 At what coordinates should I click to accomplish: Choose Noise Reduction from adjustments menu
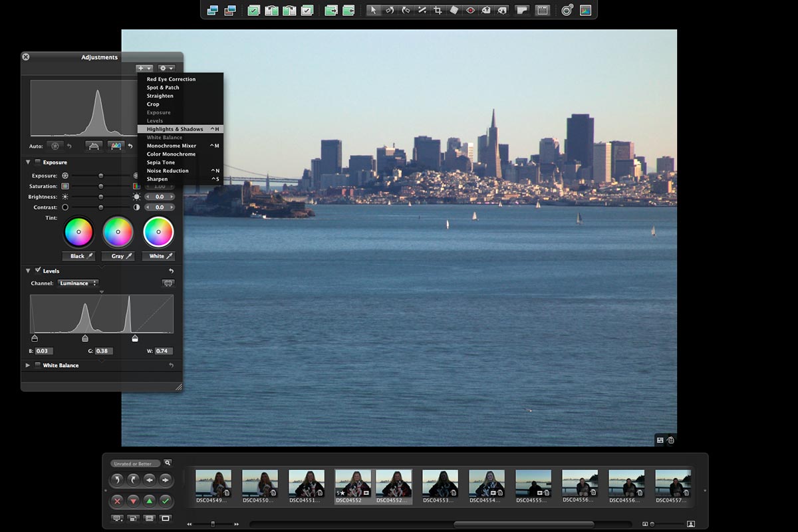coord(168,171)
